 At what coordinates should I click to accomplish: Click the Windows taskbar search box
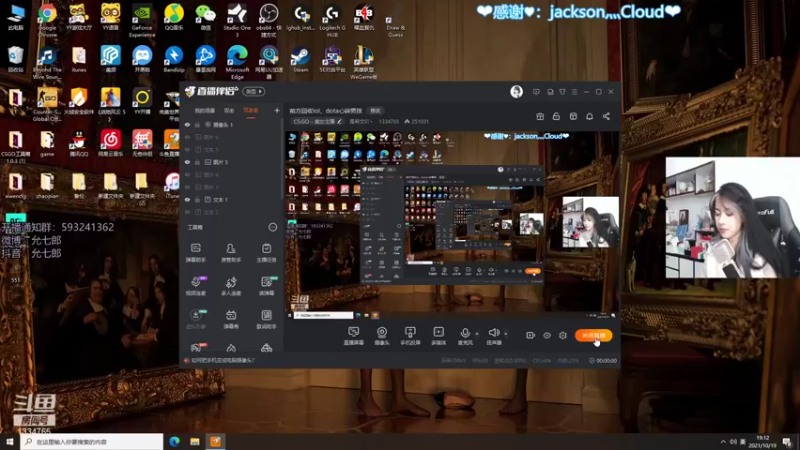tap(92, 442)
